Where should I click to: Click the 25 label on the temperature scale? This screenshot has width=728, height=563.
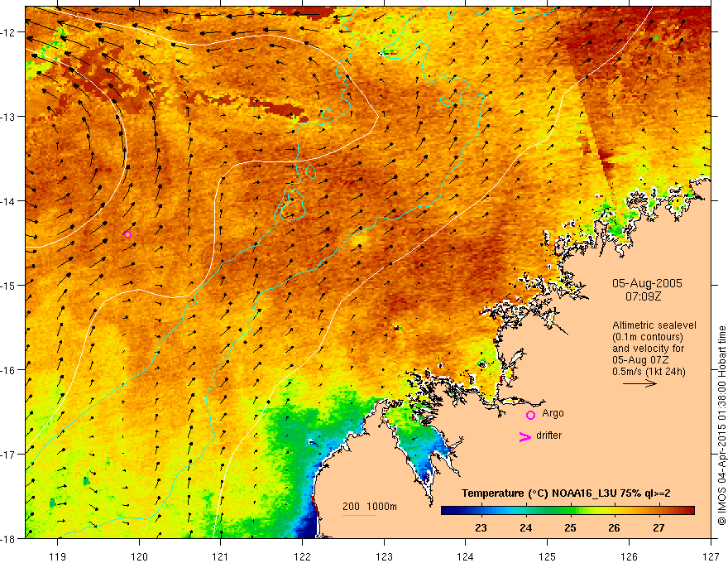[x=570, y=527]
